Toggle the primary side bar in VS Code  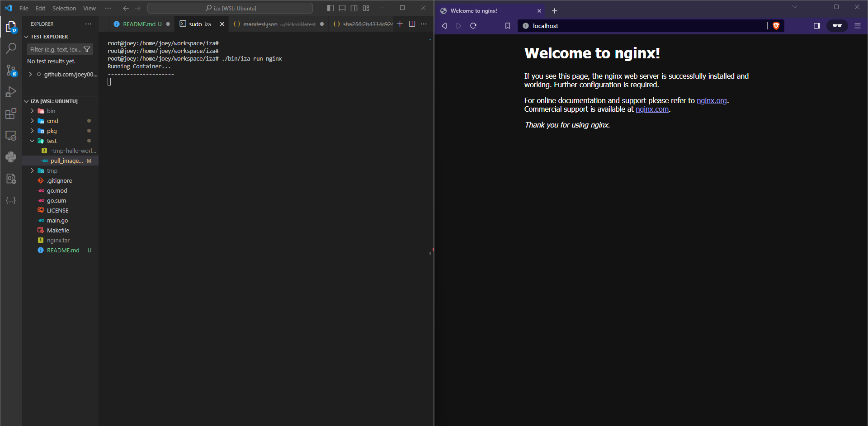point(330,8)
